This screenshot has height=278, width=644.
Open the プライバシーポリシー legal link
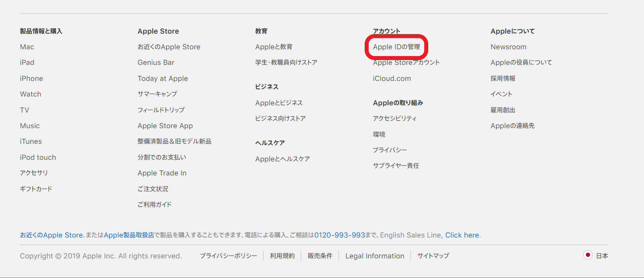[229, 256]
